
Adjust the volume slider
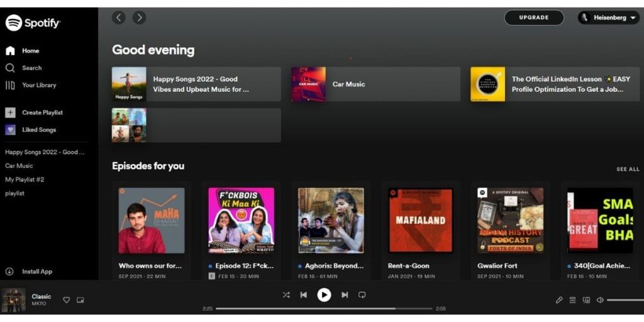point(626,300)
